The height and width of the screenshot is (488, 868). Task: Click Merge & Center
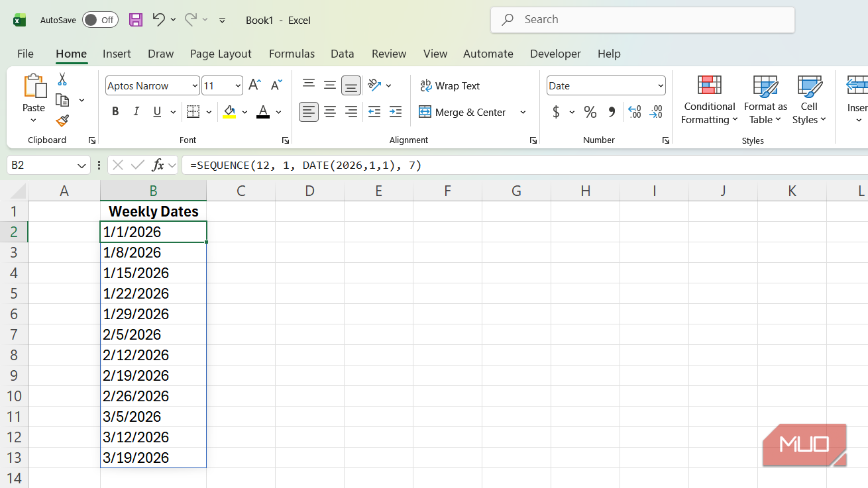tap(462, 112)
